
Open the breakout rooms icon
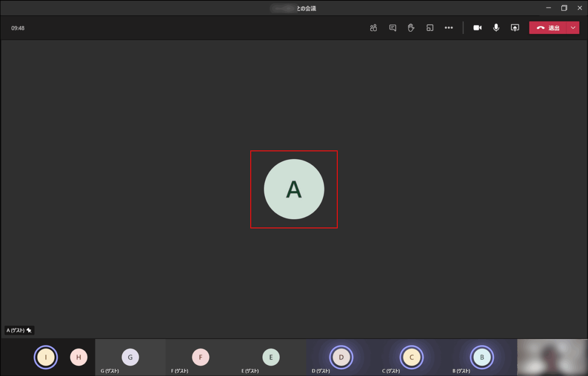[x=429, y=28]
